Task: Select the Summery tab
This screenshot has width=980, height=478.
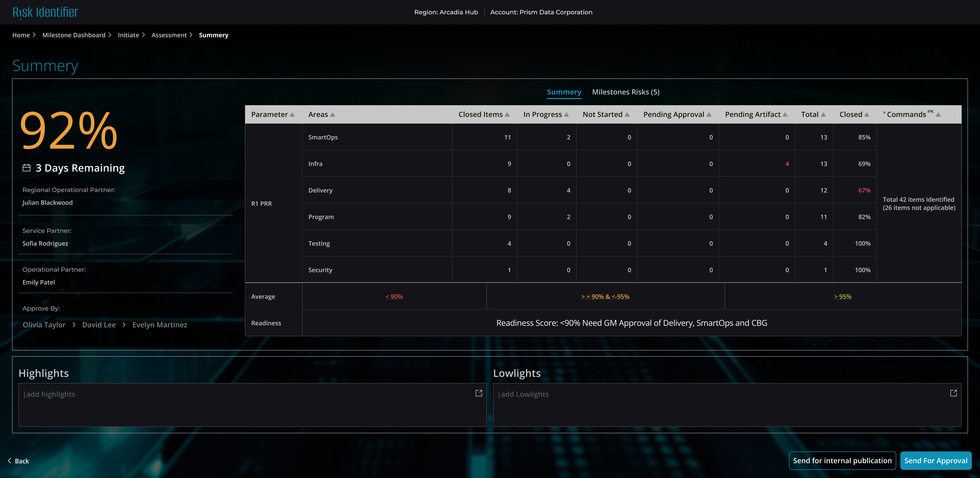Action: (x=564, y=92)
